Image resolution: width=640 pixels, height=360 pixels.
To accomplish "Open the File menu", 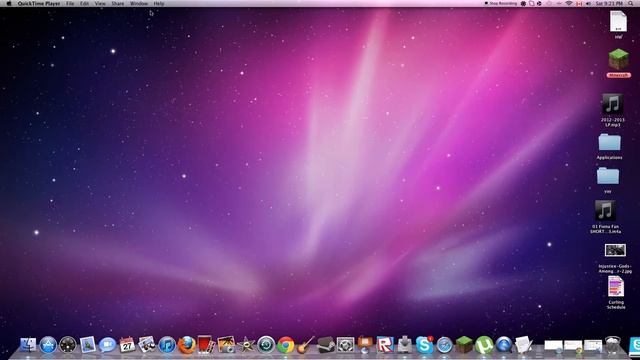I will click(x=70, y=3).
